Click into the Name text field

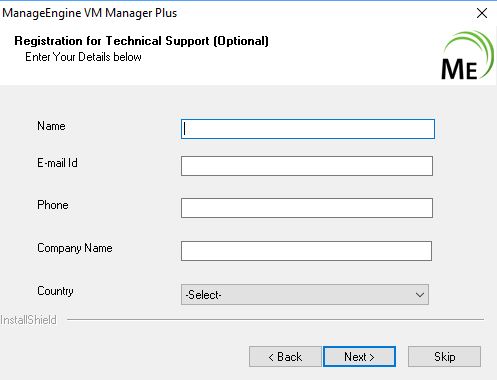pos(308,129)
